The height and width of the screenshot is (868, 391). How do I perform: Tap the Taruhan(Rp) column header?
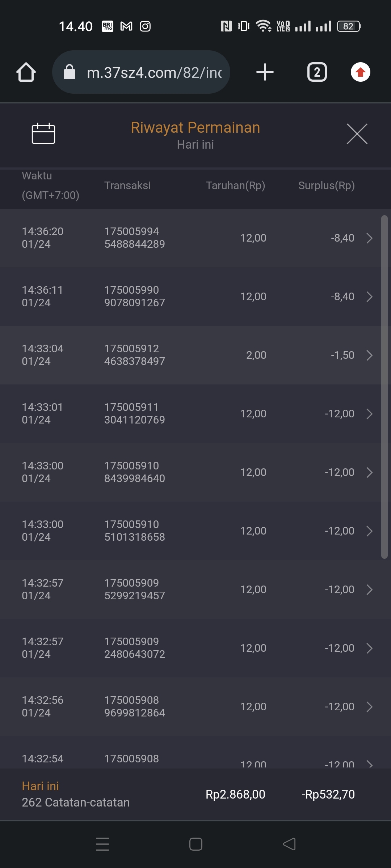[x=235, y=186]
